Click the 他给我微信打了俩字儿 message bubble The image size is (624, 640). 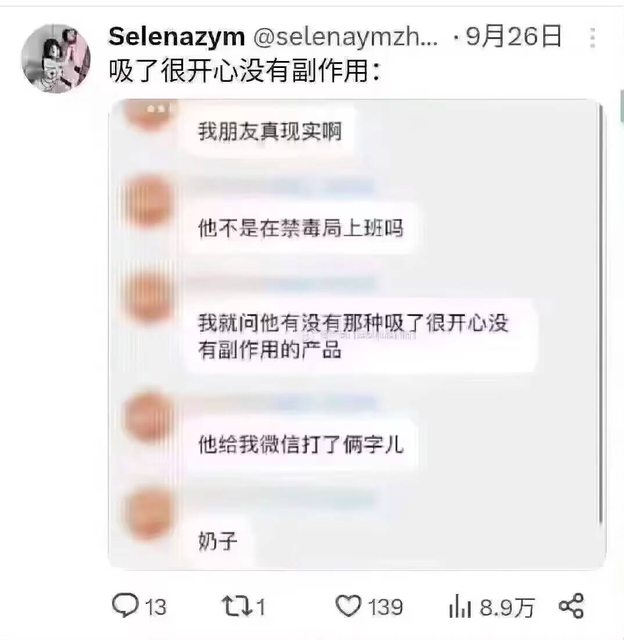coord(301,444)
